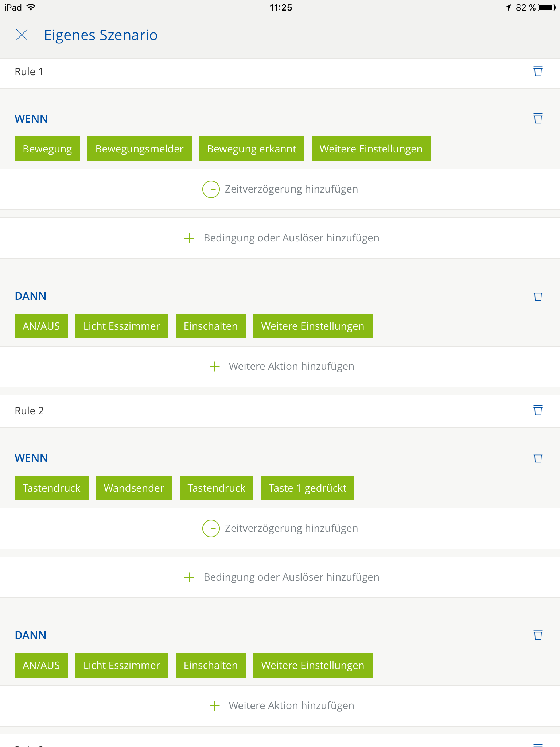This screenshot has height=747, width=560.
Task: Tap the clock icon in Rule 2
Action: (211, 529)
